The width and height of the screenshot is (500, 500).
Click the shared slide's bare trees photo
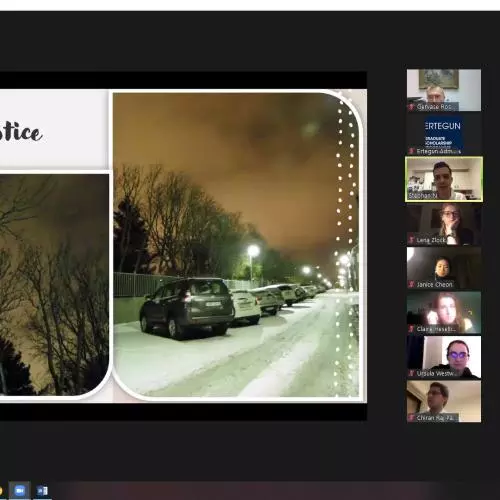click(x=54, y=285)
